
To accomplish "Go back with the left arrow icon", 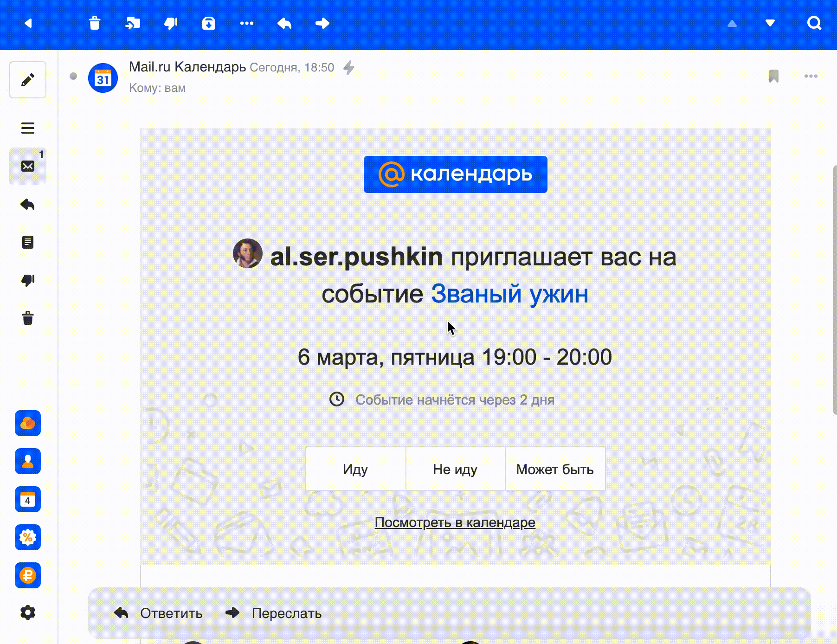I will (28, 23).
